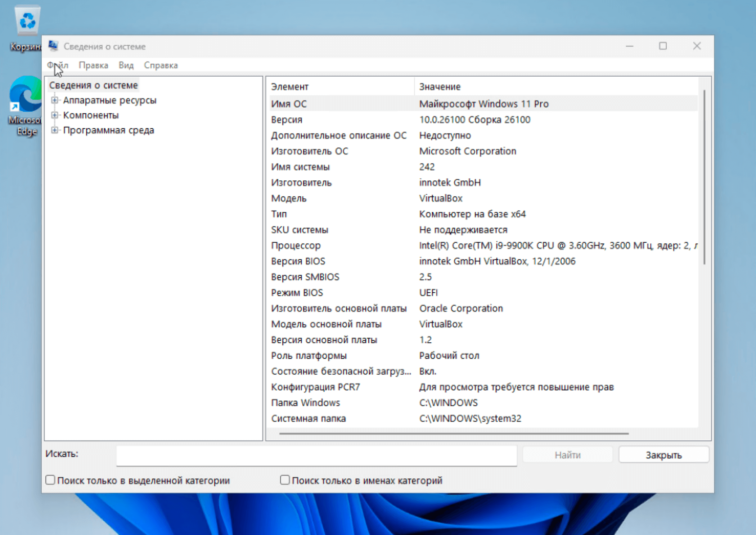Select the Сведения о системе root node
The image size is (756, 535).
coord(93,85)
